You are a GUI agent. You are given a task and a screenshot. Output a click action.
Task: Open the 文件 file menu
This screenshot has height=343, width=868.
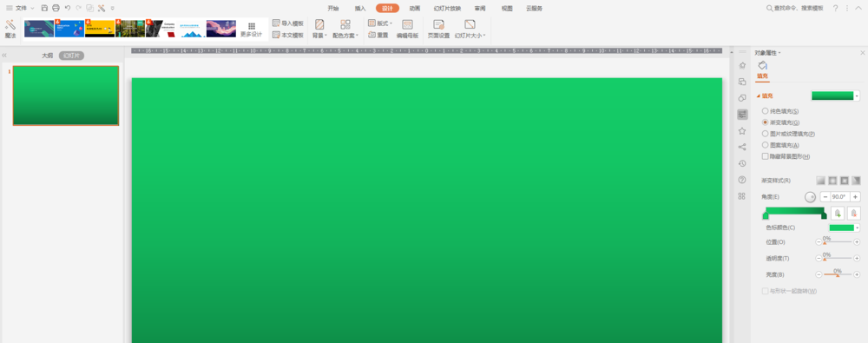(x=20, y=9)
